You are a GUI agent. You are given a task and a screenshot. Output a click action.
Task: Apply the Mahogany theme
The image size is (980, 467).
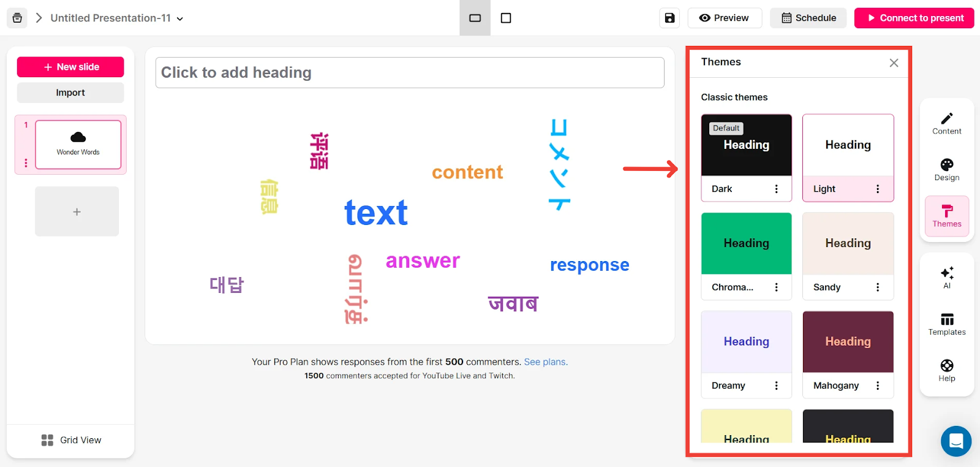point(848,341)
